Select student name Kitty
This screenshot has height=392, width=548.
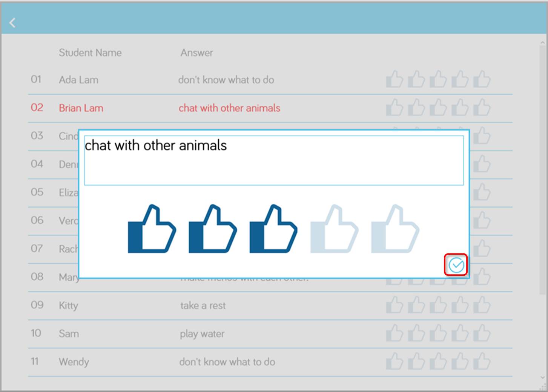click(68, 306)
